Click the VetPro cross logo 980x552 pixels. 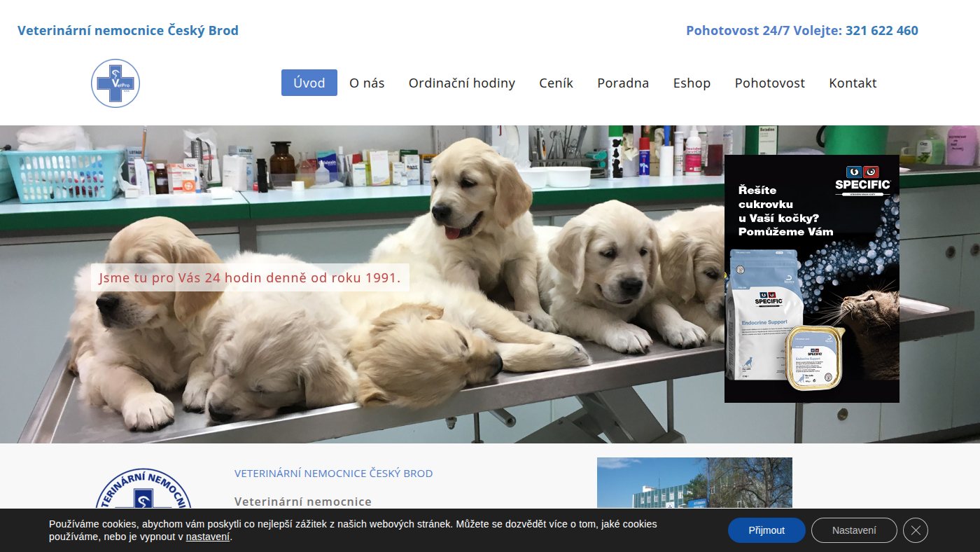[x=115, y=83]
